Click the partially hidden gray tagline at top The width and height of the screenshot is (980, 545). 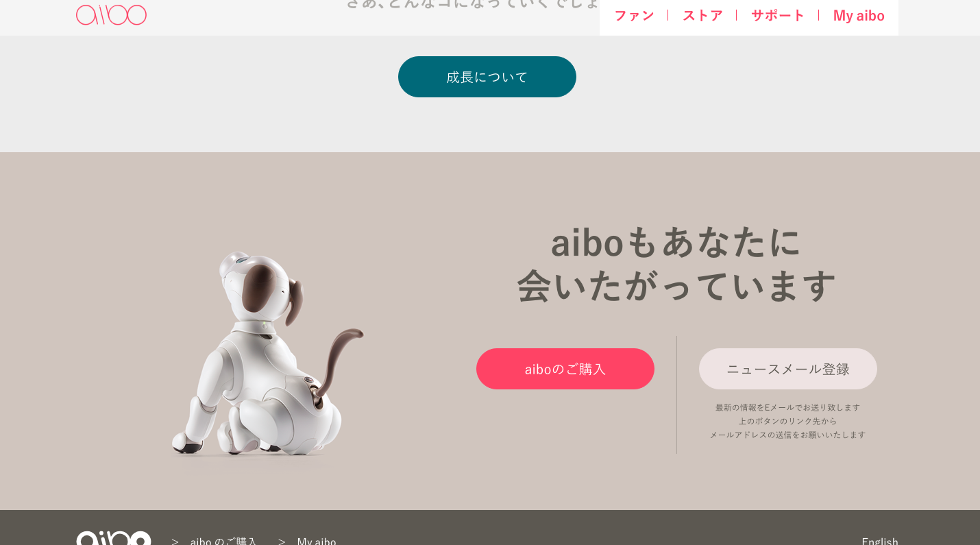[473, 4]
